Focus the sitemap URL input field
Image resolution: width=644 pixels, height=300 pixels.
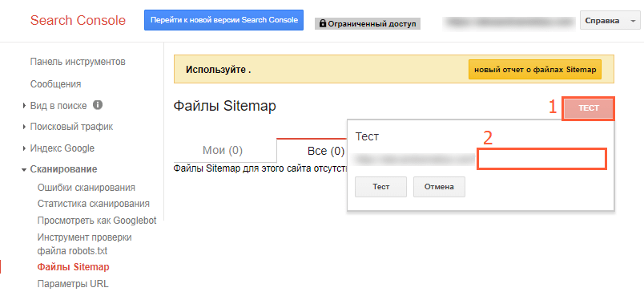541,159
